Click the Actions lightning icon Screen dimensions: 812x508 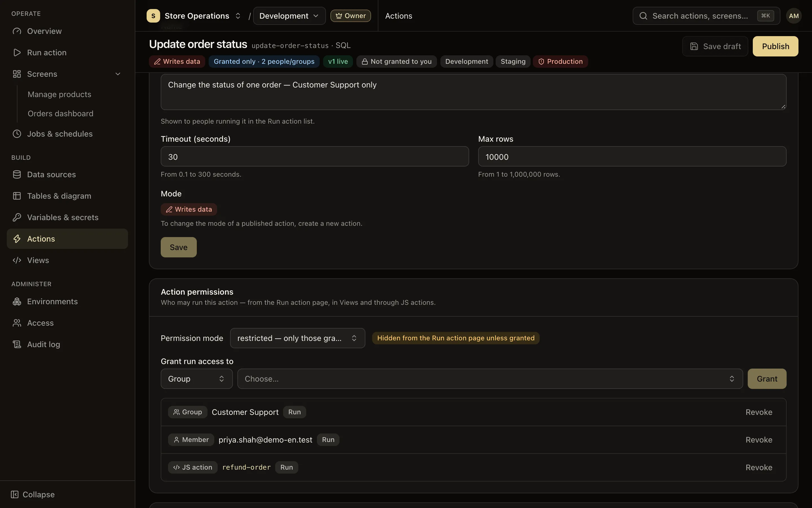click(17, 239)
